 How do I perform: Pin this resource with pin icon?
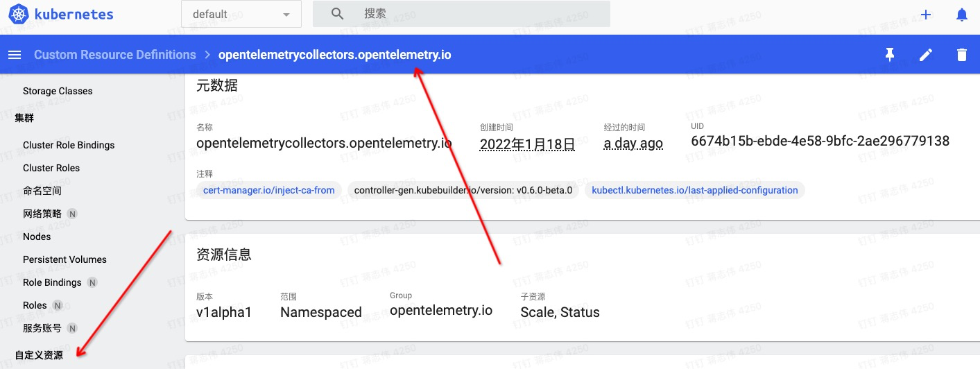coord(890,55)
